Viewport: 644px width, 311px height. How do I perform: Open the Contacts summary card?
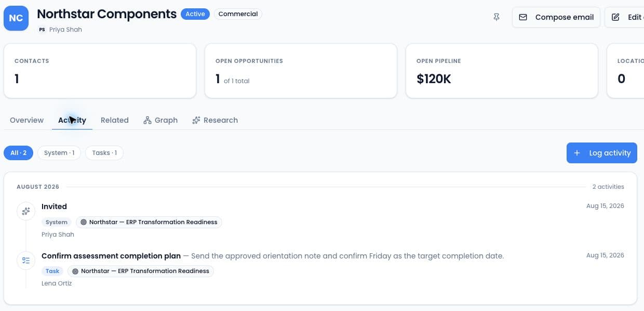[100, 71]
